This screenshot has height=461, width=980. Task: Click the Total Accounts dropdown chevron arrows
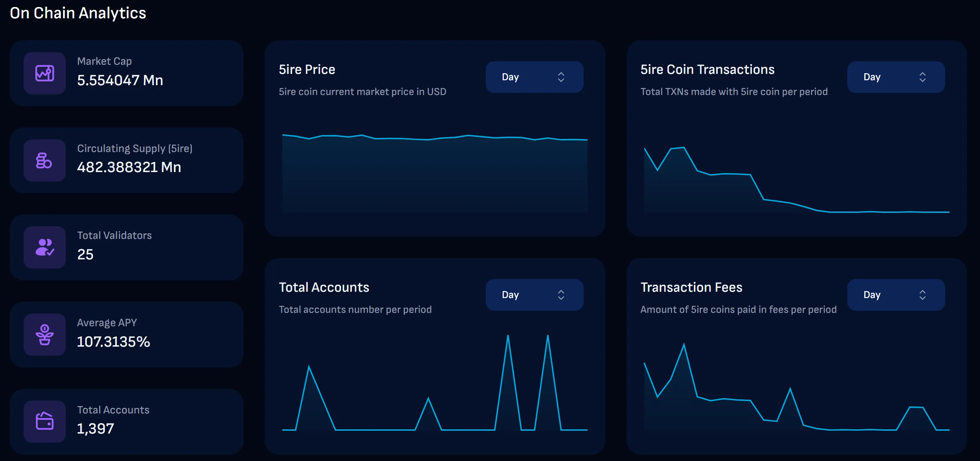coord(561,295)
